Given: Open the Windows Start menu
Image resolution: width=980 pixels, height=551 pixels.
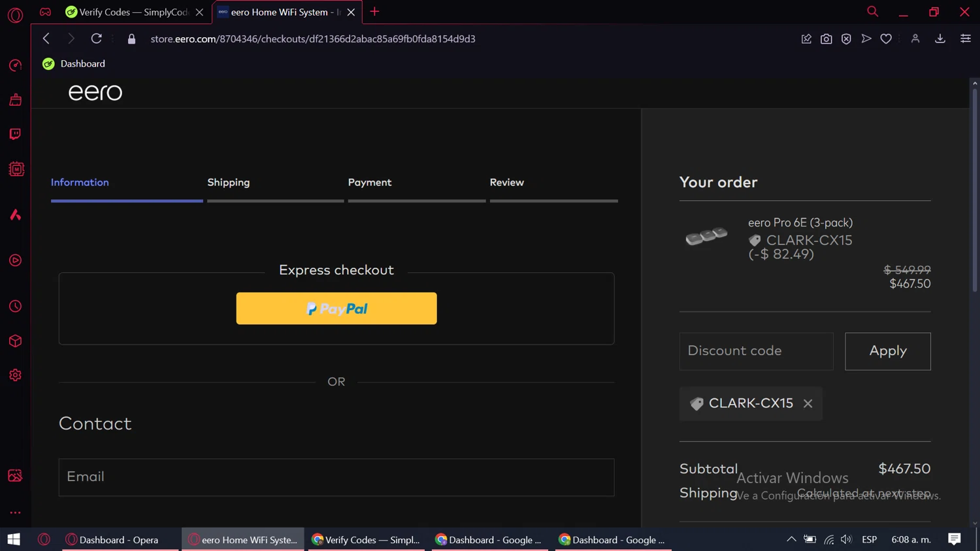Looking at the screenshot, I should 14,539.
